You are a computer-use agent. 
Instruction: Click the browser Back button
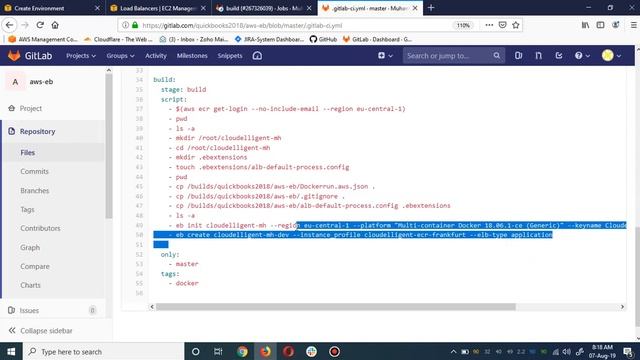[10, 25]
